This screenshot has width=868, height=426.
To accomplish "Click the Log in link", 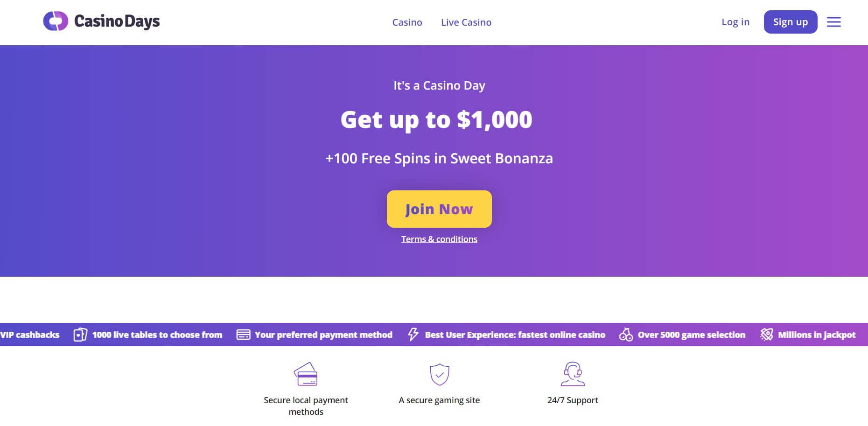I will 735,22.
